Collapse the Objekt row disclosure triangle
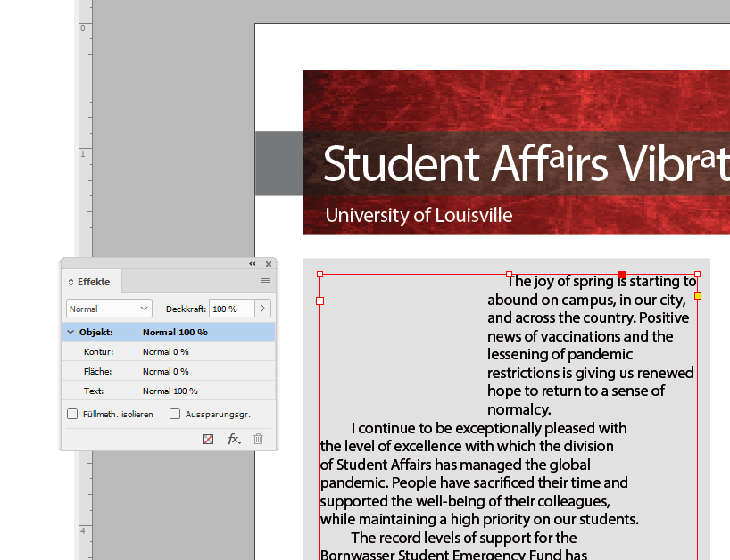 click(71, 333)
